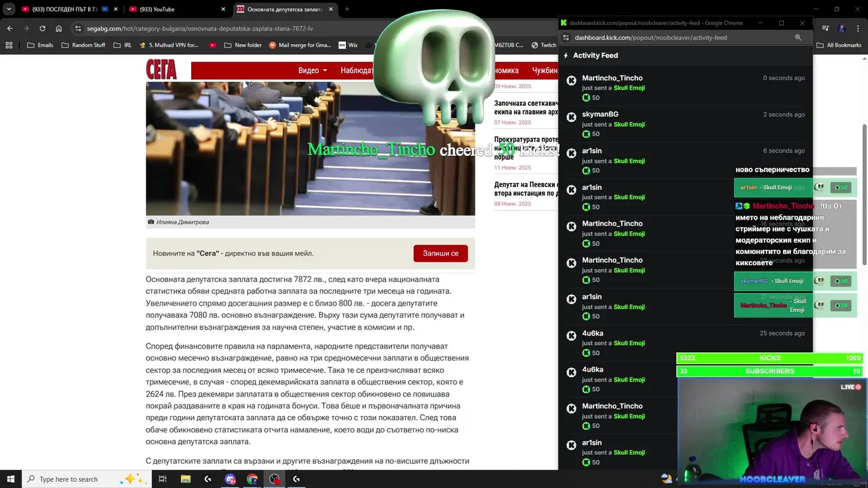Close the 'Основната депутатска заплата' tab

pos(331,9)
